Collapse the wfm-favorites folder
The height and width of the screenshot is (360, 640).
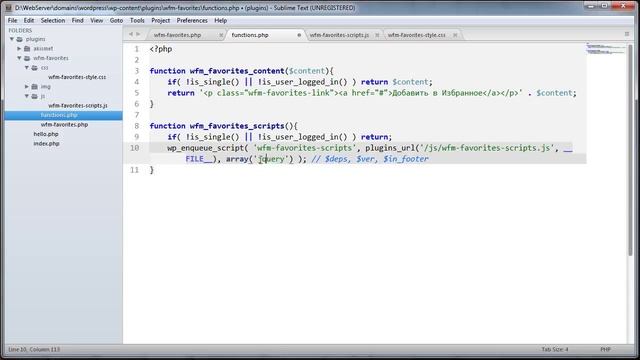[x=19, y=58]
